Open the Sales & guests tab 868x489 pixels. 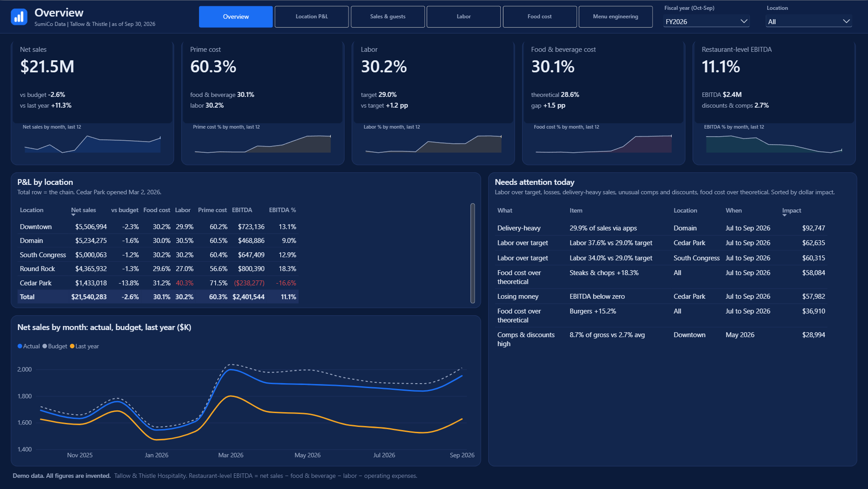[388, 17]
